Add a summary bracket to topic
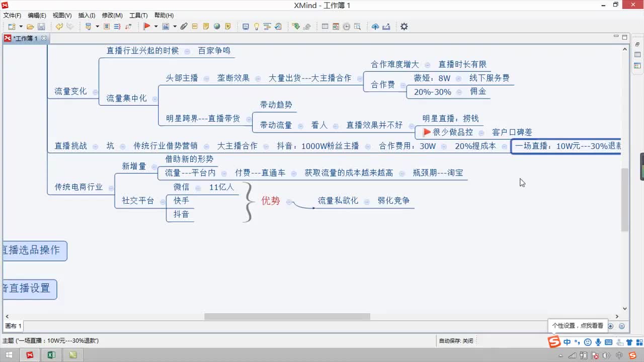Screen dimensions: 644x362 [117, 26]
